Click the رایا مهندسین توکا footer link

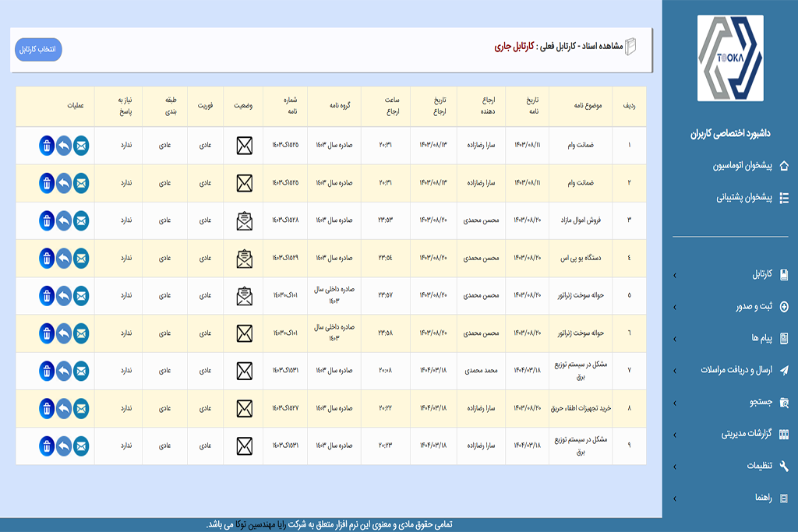pos(262,525)
